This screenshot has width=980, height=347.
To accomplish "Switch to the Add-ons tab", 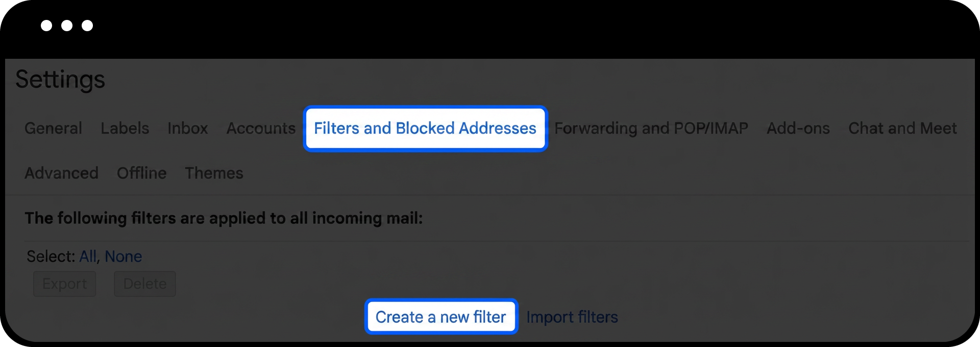I will pyautogui.click(x=798, y=128).
